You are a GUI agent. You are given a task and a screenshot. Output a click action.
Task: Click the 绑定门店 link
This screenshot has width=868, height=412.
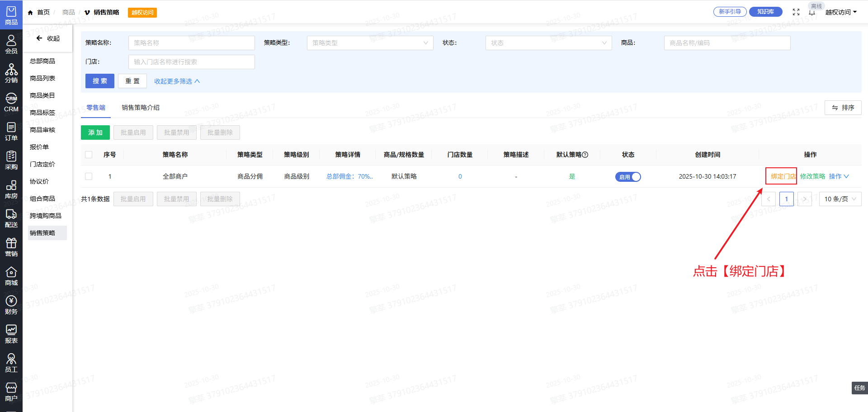tap(783, 176)
